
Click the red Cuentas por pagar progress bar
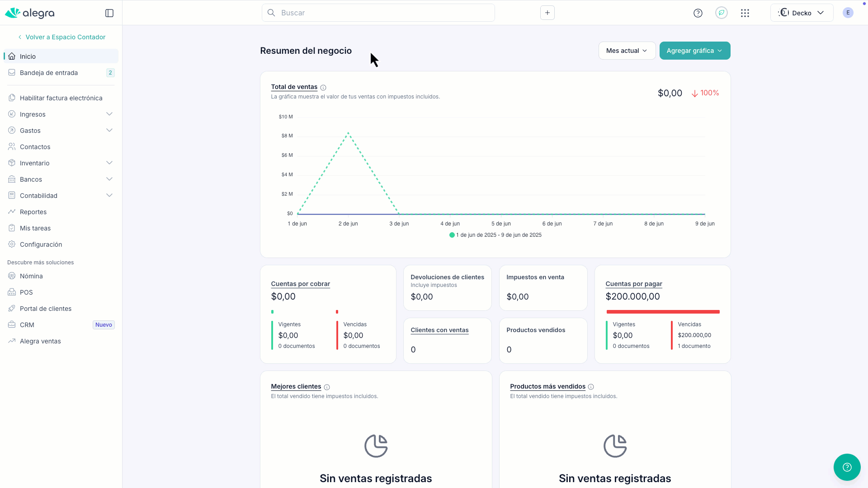point(663,312)
